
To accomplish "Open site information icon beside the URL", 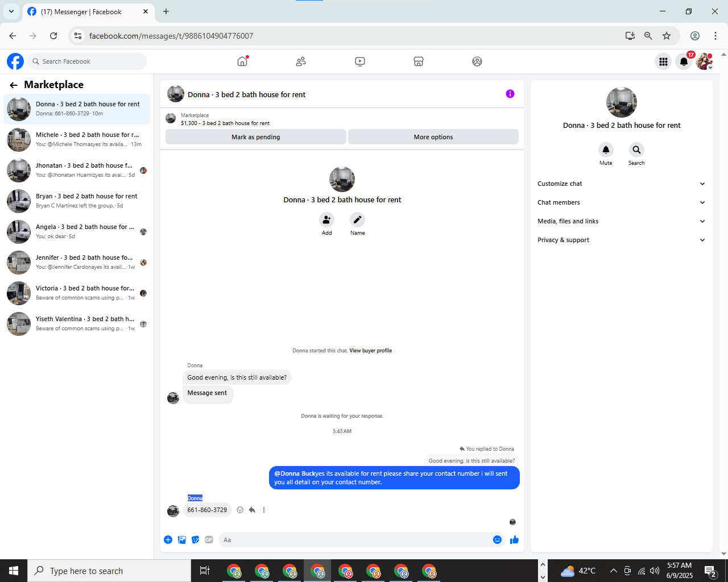I will pyautogui.click(x=78, y=36).
